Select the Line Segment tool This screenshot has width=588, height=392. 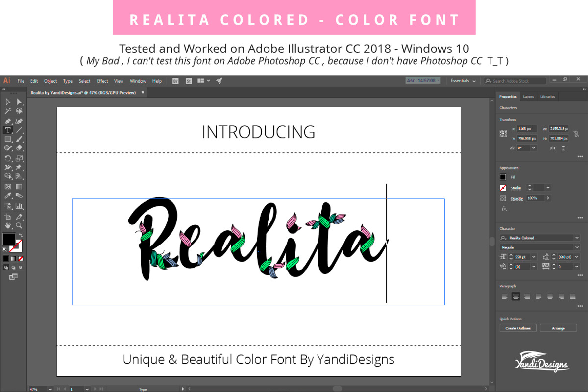(19, 130)
